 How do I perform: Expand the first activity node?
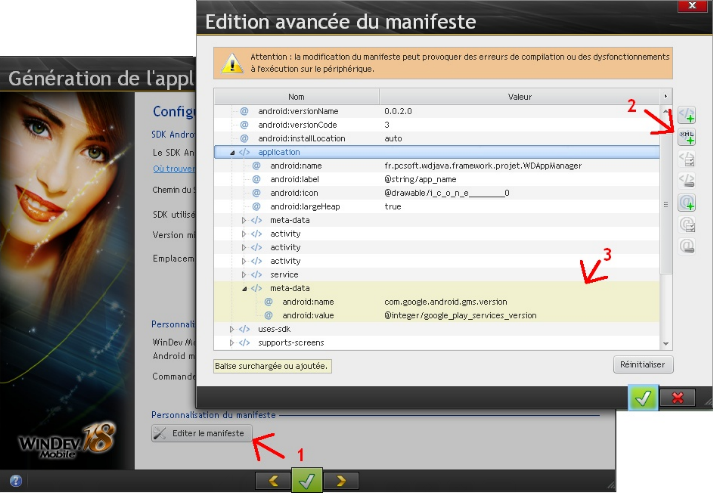click(244, 234)
